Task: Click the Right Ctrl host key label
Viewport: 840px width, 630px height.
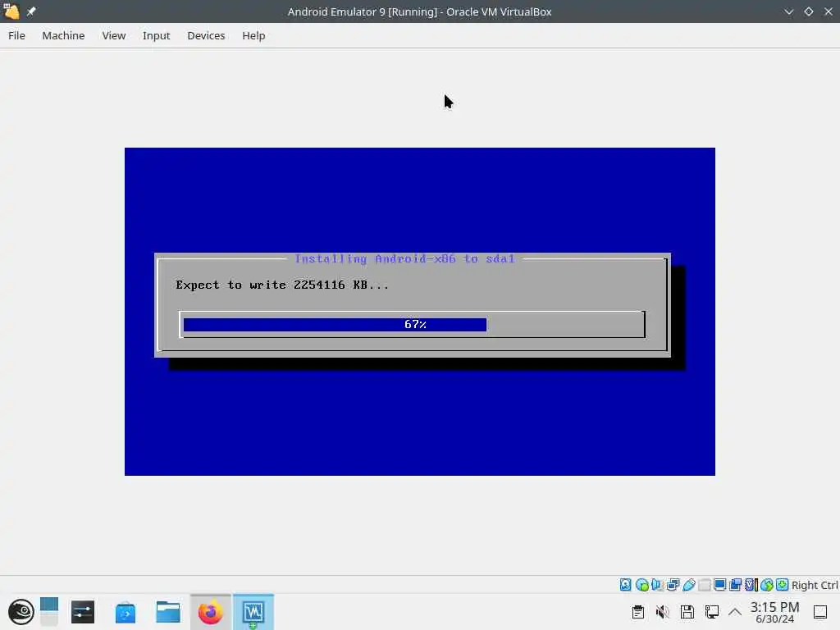Action: click(815, 585)
